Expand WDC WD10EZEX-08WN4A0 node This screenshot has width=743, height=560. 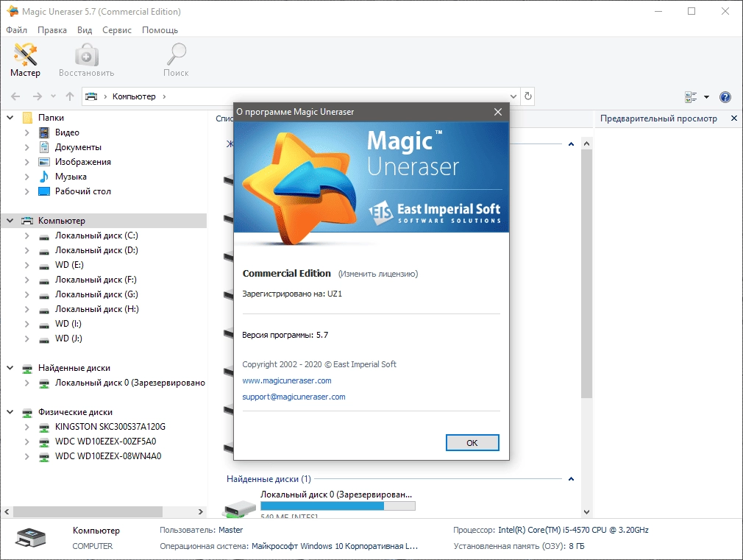click(x=27, y=456)
